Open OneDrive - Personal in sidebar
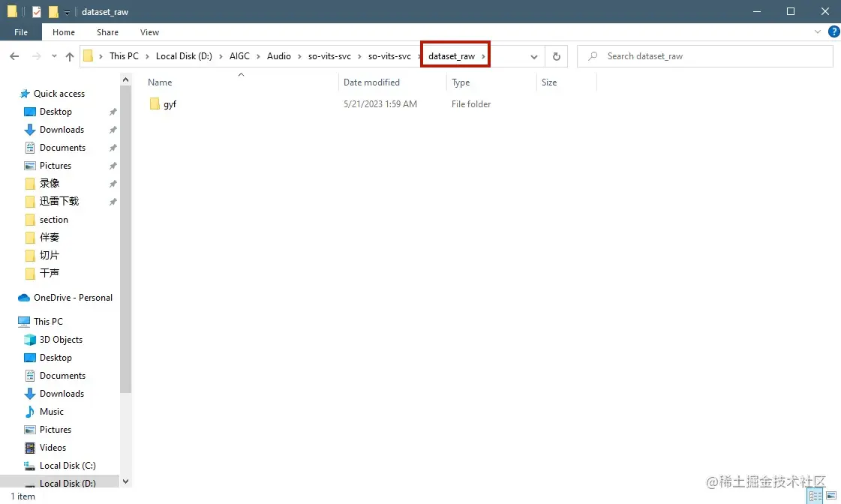Viewport: 841px width, 504px height. click(x=73, y=298)
